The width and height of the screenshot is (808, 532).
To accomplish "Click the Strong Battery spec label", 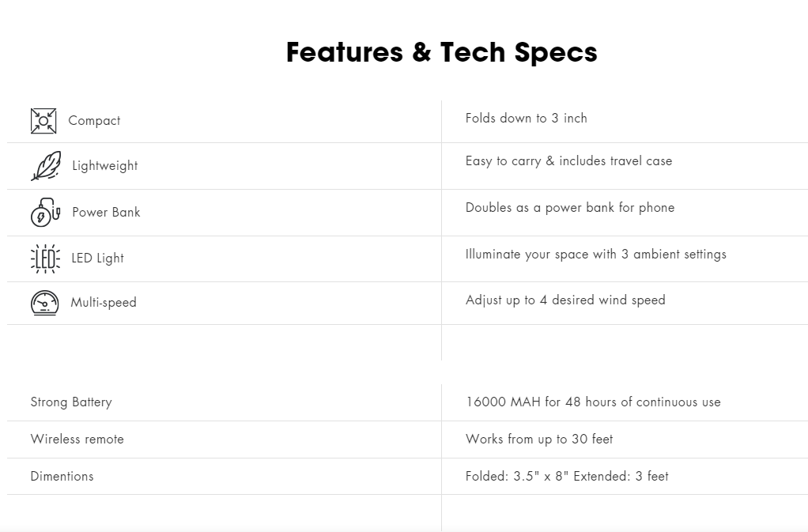I will coord(71,402).
